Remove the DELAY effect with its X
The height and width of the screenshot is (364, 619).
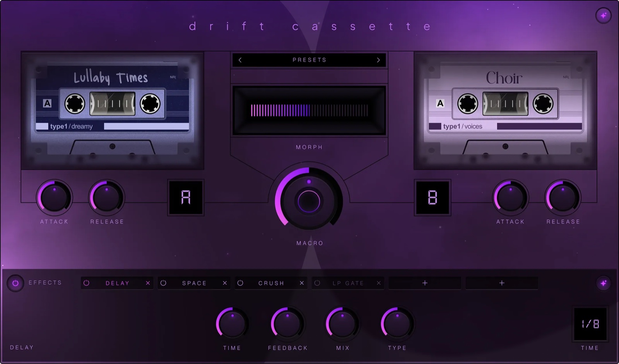148,283
